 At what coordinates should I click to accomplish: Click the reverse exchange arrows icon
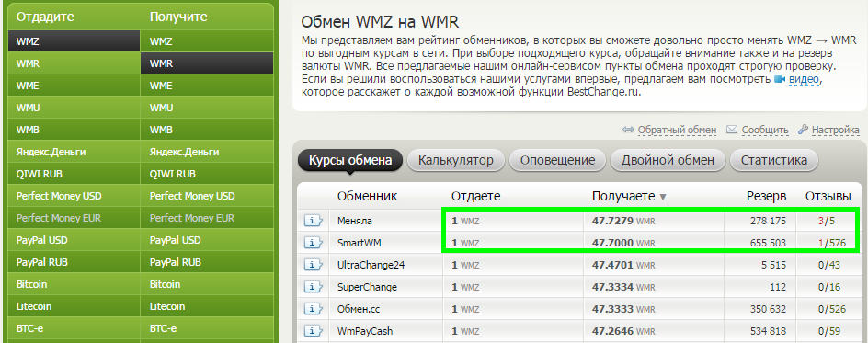628,130
